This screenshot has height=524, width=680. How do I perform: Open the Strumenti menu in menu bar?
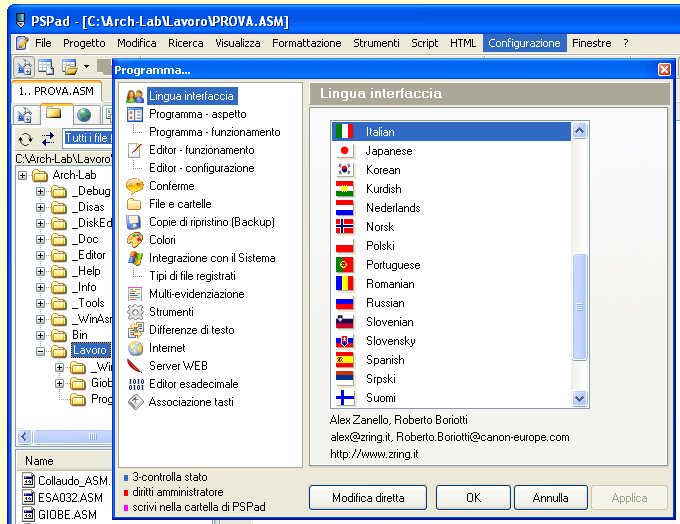(376, 43)
